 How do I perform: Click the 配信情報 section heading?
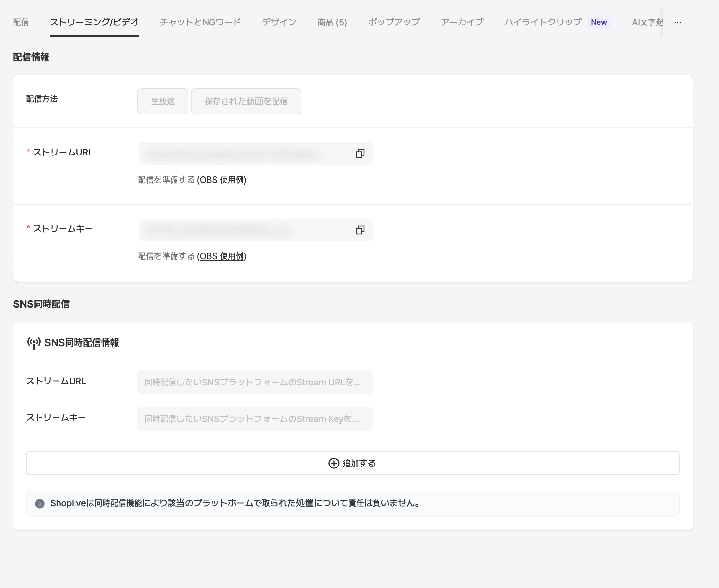coord(31,57)
